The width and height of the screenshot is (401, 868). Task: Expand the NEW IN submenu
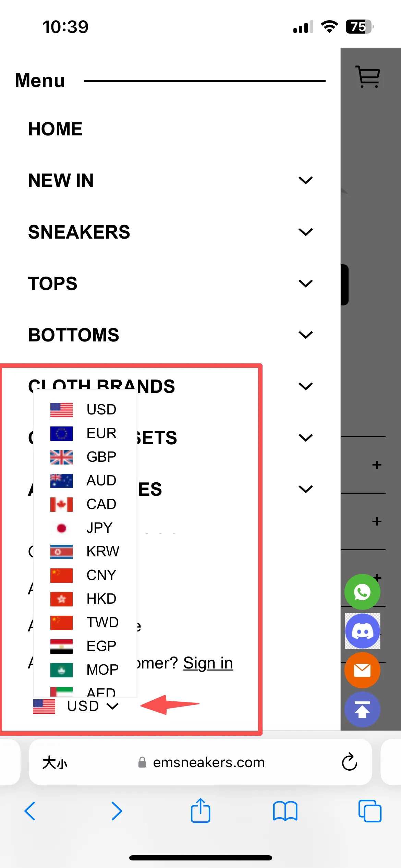point(305,180)
